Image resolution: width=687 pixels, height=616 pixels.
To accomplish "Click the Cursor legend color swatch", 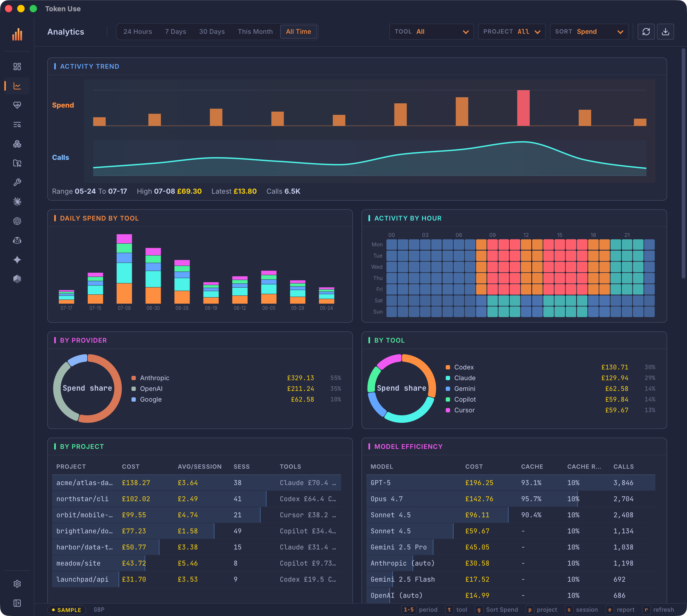I will pyautogui.click(x=448, y=410).
